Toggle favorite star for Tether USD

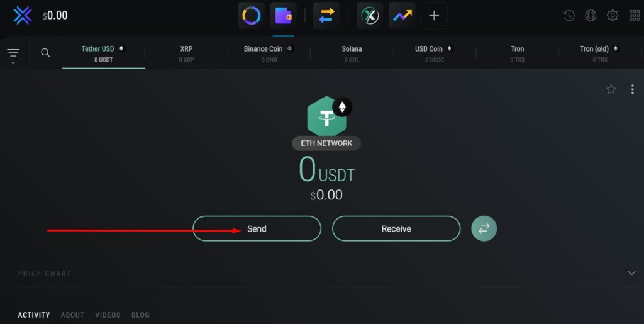(611, 89)
